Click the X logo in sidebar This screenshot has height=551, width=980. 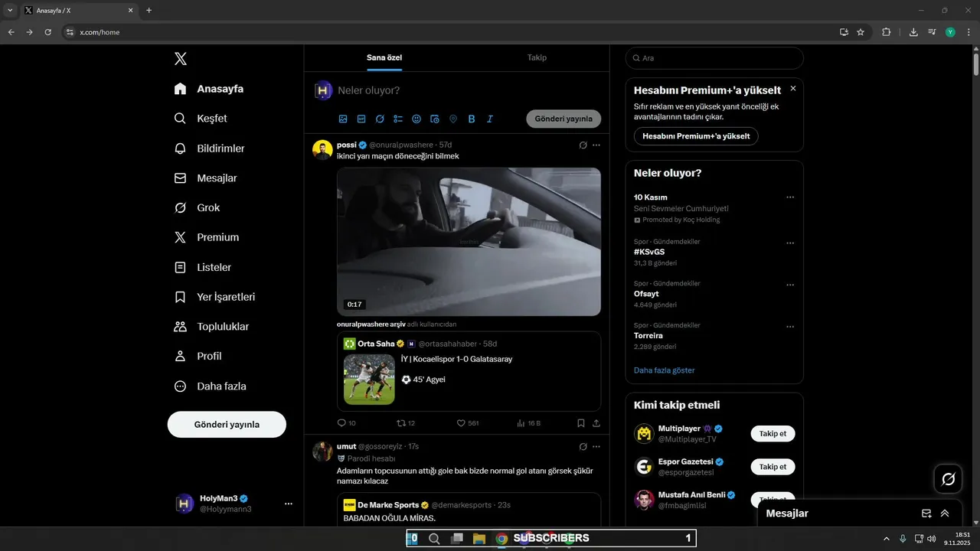coord(180,59)
